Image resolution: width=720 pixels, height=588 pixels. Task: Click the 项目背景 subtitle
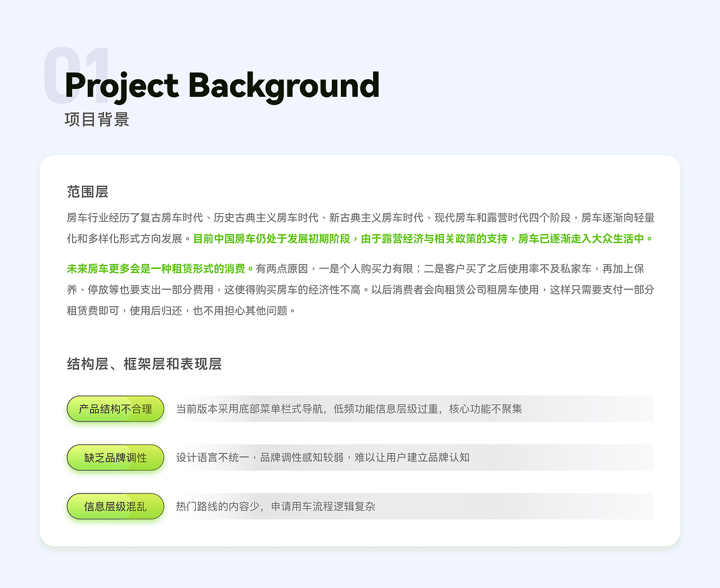[x=97, y=119]
